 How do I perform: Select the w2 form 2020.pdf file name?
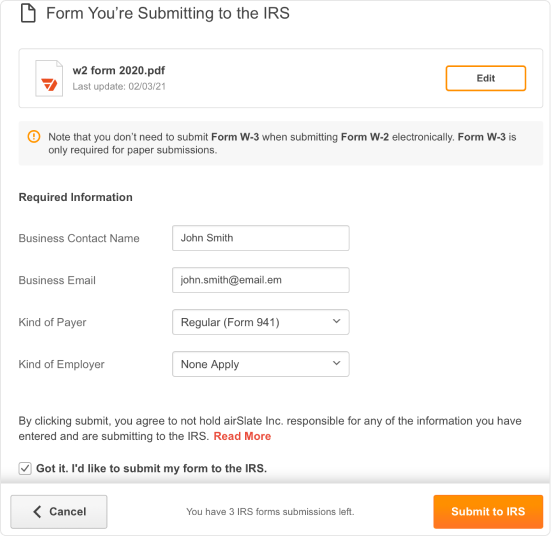[118, 70]
